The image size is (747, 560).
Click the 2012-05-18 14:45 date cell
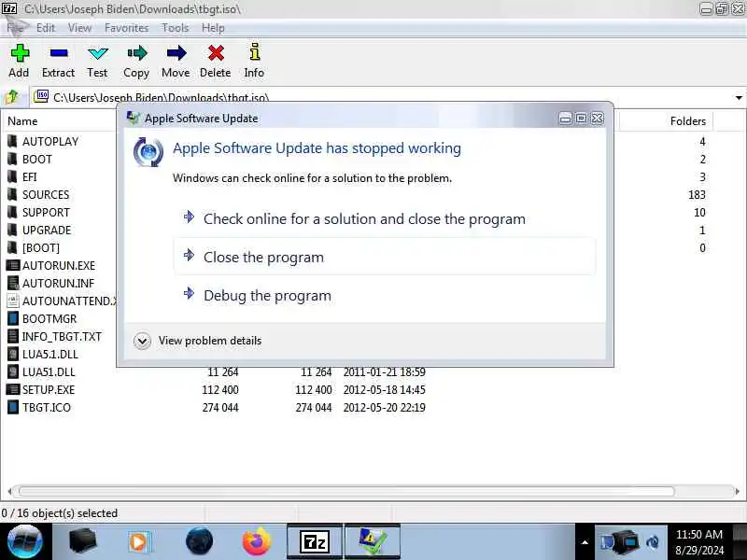[384, 390]
